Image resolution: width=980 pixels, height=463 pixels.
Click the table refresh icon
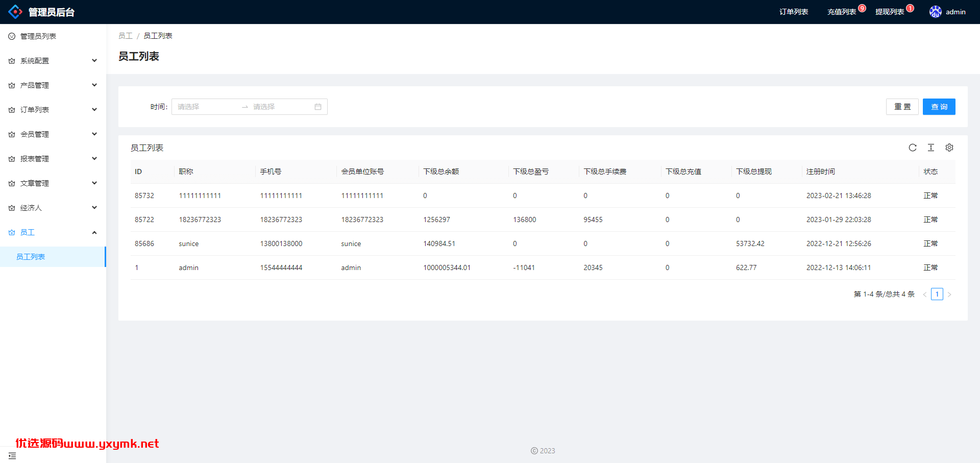click(913, 148)
